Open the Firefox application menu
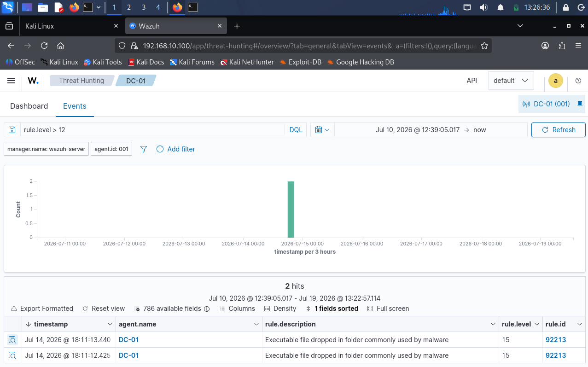Viewport: 588px width, 367px height. tap(578, 46)
